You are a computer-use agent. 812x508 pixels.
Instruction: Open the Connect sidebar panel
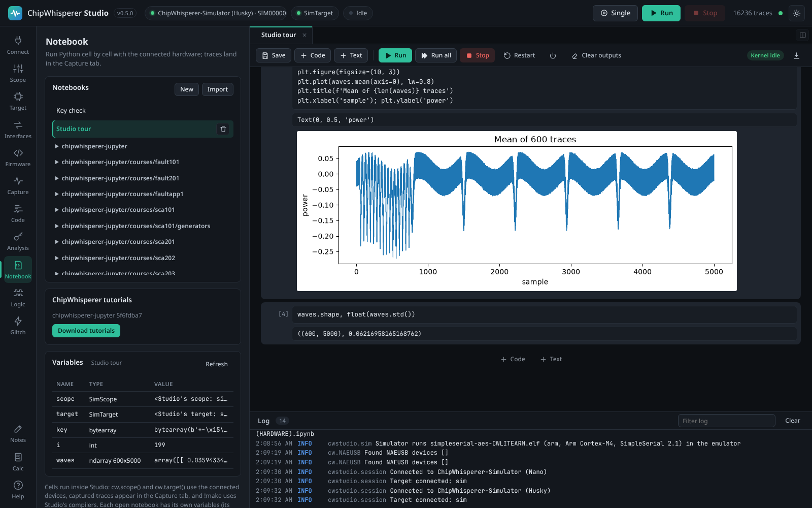click(18, 45)
